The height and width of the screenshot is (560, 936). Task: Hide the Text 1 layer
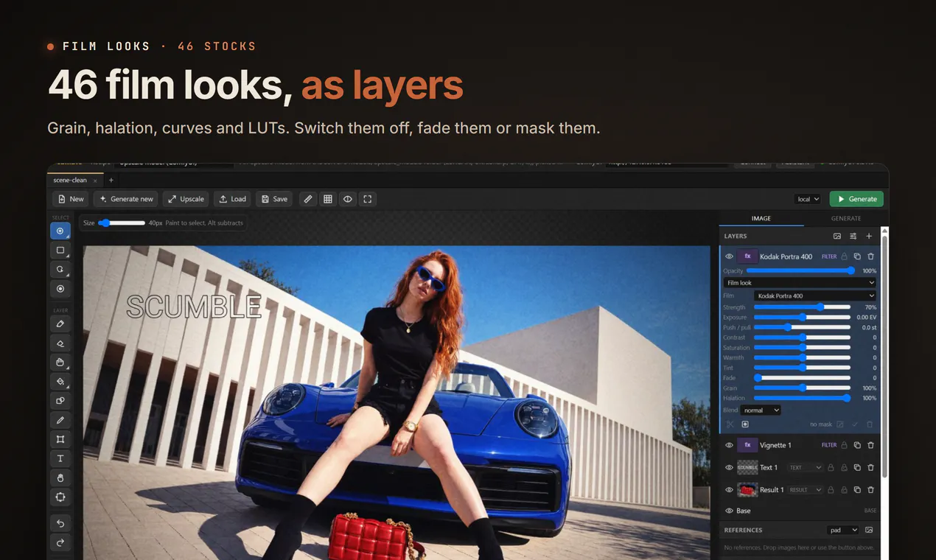(729, 467)
